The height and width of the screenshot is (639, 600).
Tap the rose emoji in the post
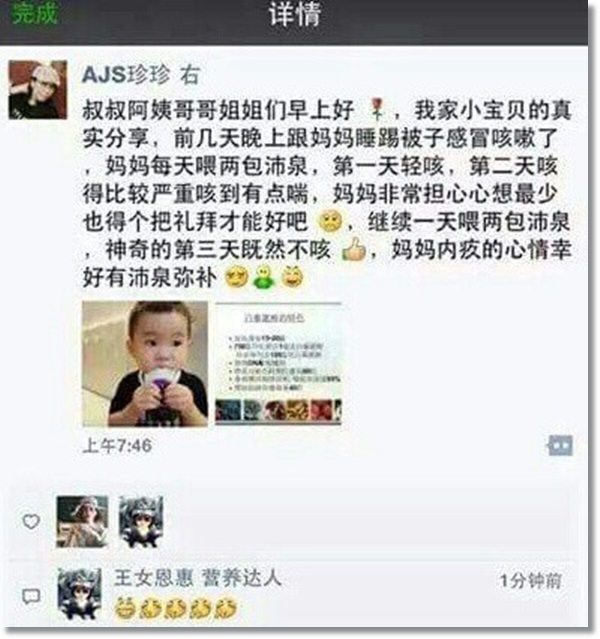[x=377, y=110]
